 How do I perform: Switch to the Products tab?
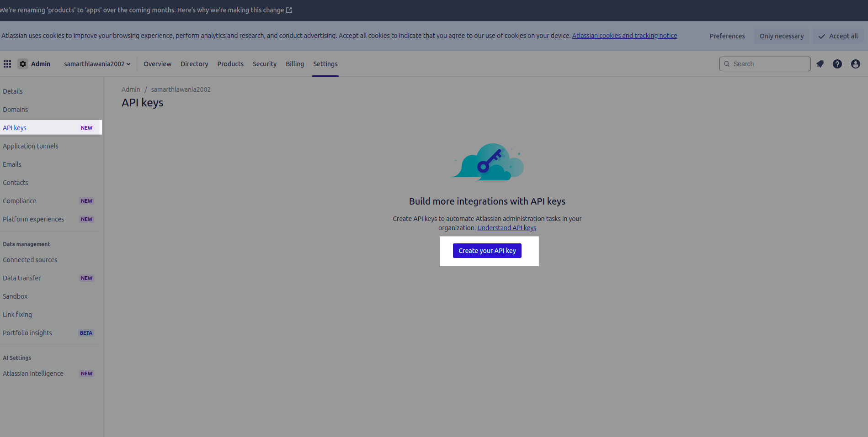pyautogui.click(x=230, y=64)
